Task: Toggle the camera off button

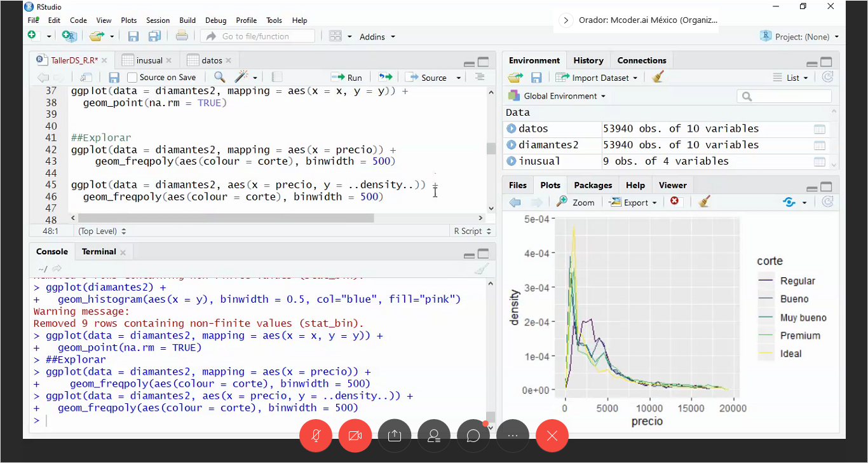Action: (x=355, y=436)
